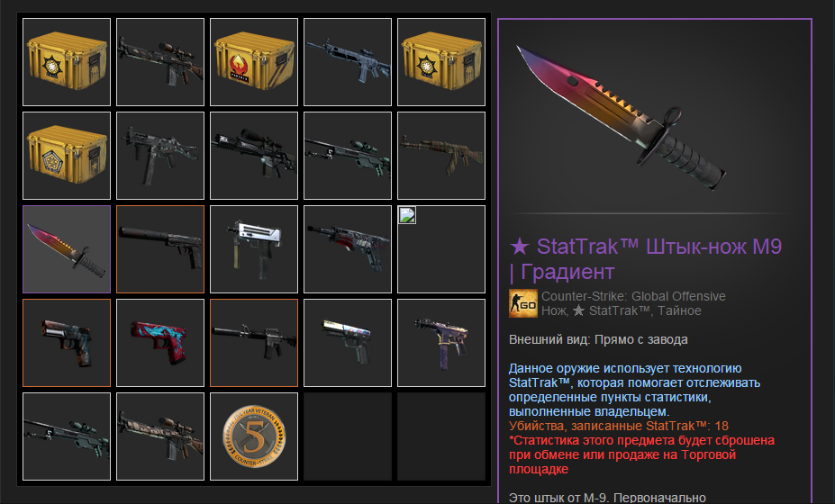Screen dimensions: 835x504
Task: Select the purple Tec-9 pistol item
Action: (441, 343)
